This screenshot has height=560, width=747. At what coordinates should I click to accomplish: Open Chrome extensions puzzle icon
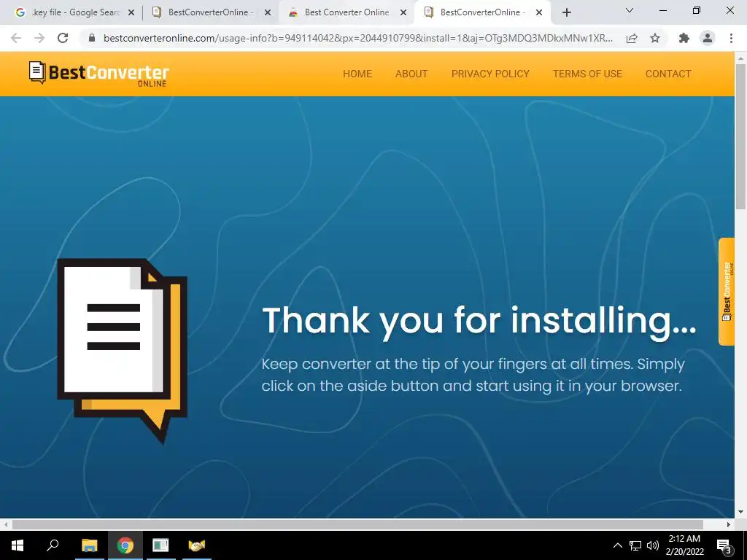(684, 38)
